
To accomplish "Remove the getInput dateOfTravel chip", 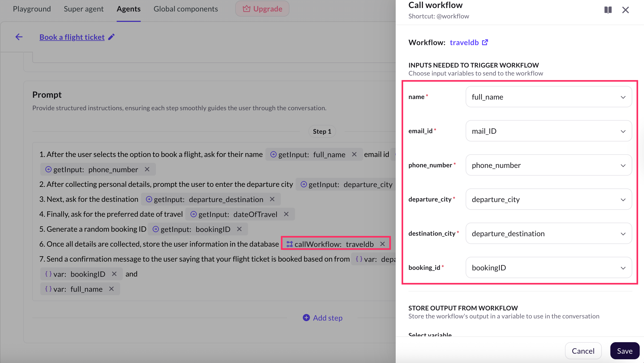I will pyautogui.click(x=286, y=214).
